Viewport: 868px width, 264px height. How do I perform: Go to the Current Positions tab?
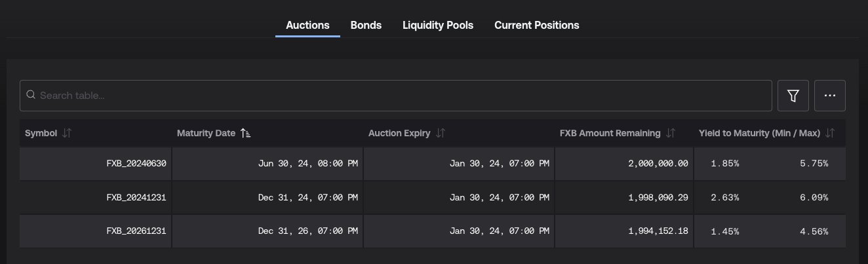click(x=537, y=25)
